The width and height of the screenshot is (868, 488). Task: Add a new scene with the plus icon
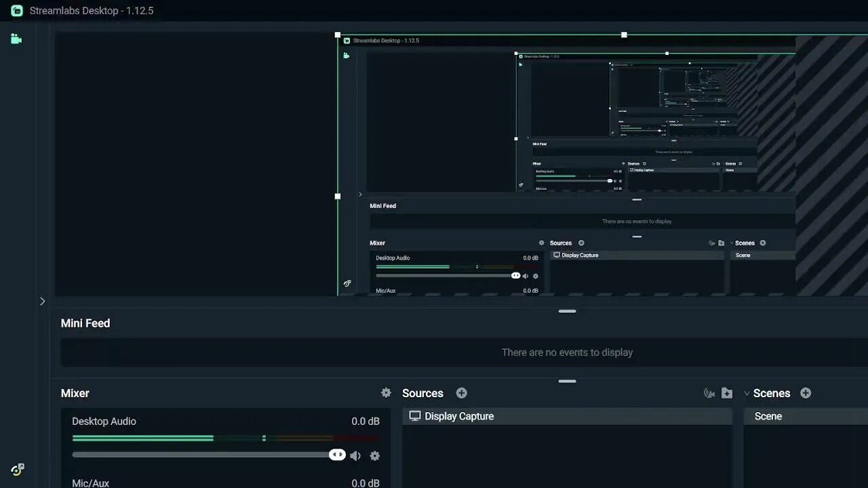806,393
